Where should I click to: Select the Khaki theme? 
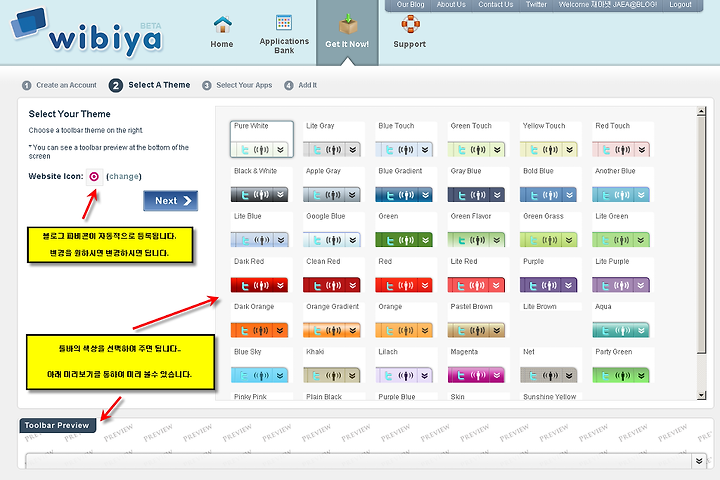point(333,365)
